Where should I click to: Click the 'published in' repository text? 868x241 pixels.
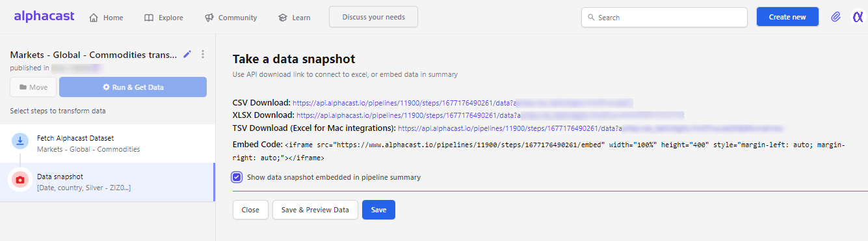point(29,68)
